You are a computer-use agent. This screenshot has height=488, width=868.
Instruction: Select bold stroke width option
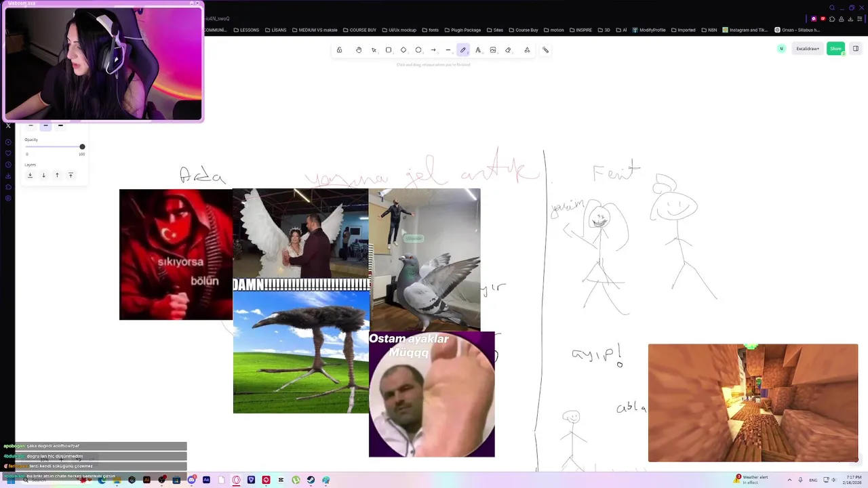pos(45,125)
